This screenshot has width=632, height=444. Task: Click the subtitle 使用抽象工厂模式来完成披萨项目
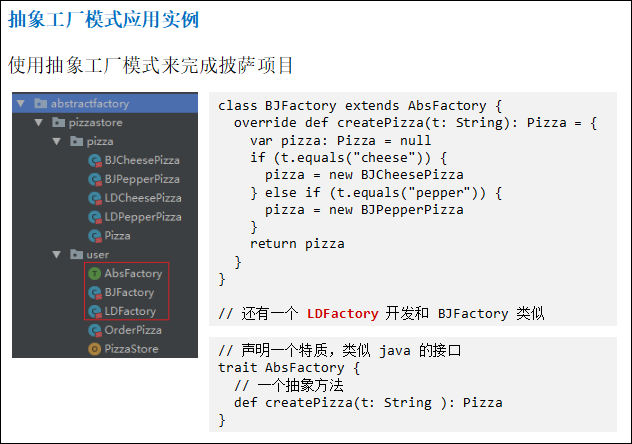[151, 65]
